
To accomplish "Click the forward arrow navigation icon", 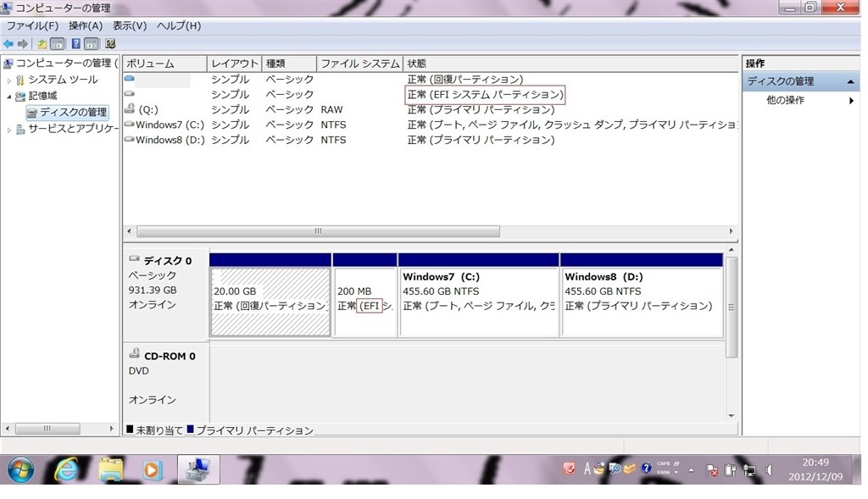I will tap(23, 43).
